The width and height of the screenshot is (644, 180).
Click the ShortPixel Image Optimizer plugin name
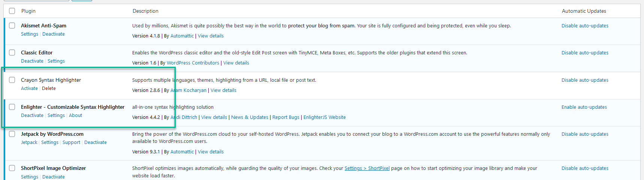point(53,168)
